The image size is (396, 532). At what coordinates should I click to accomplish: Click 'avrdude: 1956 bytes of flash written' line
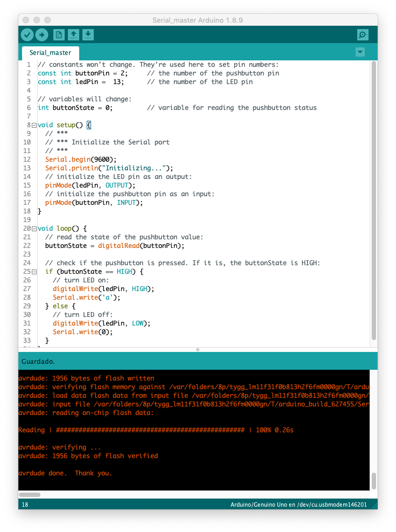86,378
